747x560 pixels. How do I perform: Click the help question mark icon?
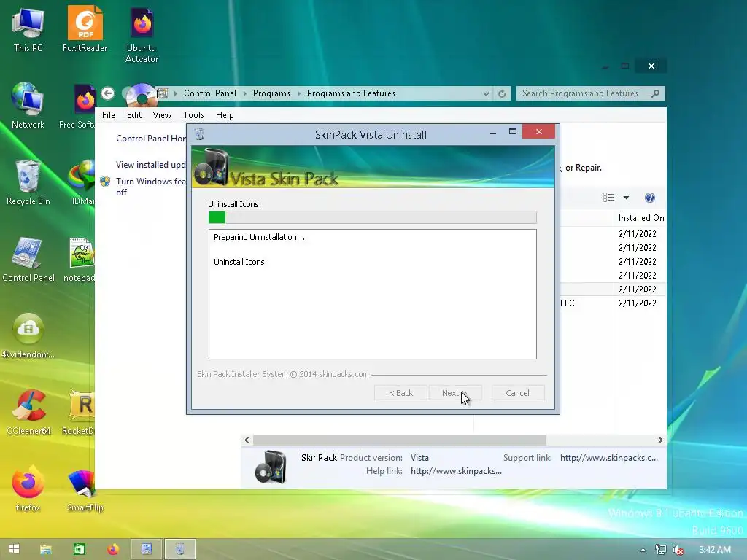(650, 198)
